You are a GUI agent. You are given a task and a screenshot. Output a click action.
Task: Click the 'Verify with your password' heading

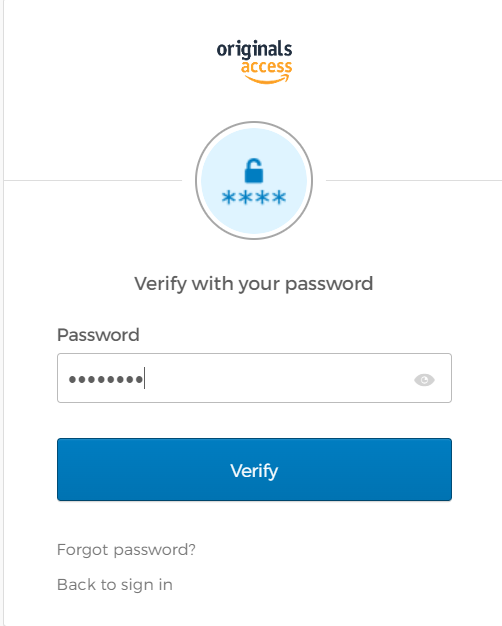254,284
